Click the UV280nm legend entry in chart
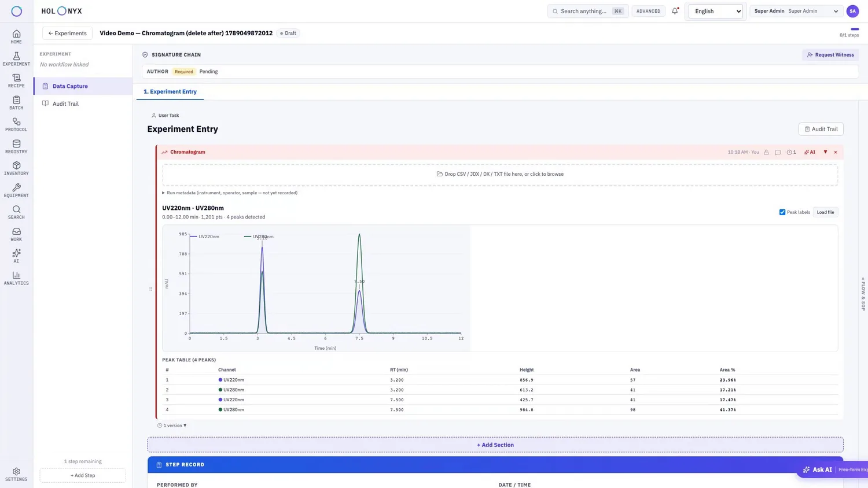868x488 pixels. (259, 236)
